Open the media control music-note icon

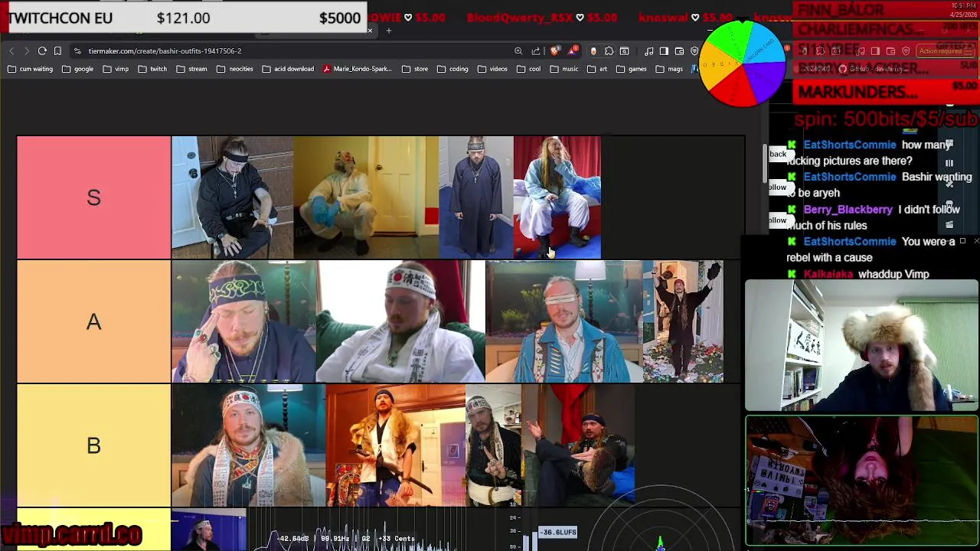coord(649,51)
